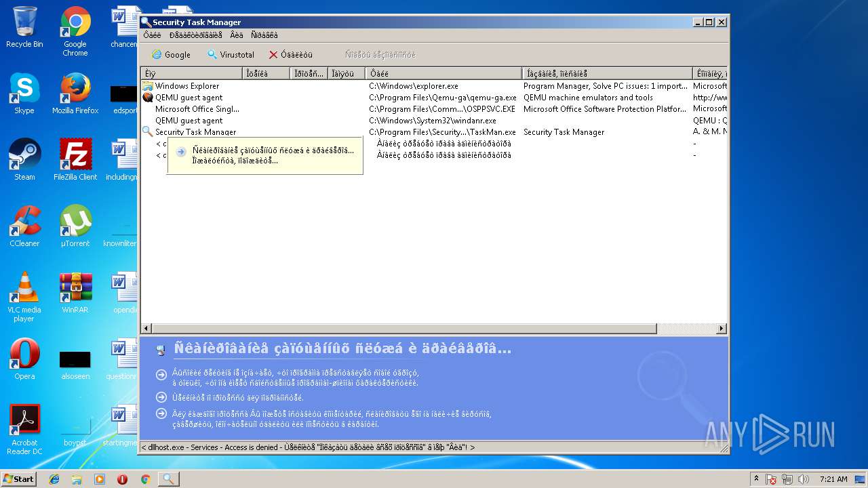This screenshot has height=488, width=868.
Task: Select the Microsoft Office Singl... process row
Action: (x=433, y=109)
